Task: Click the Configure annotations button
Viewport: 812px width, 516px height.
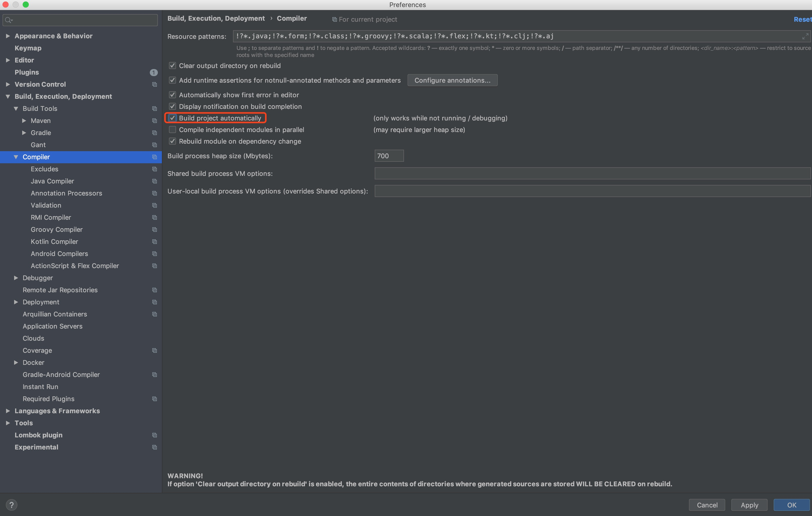Action: [452, 80]
